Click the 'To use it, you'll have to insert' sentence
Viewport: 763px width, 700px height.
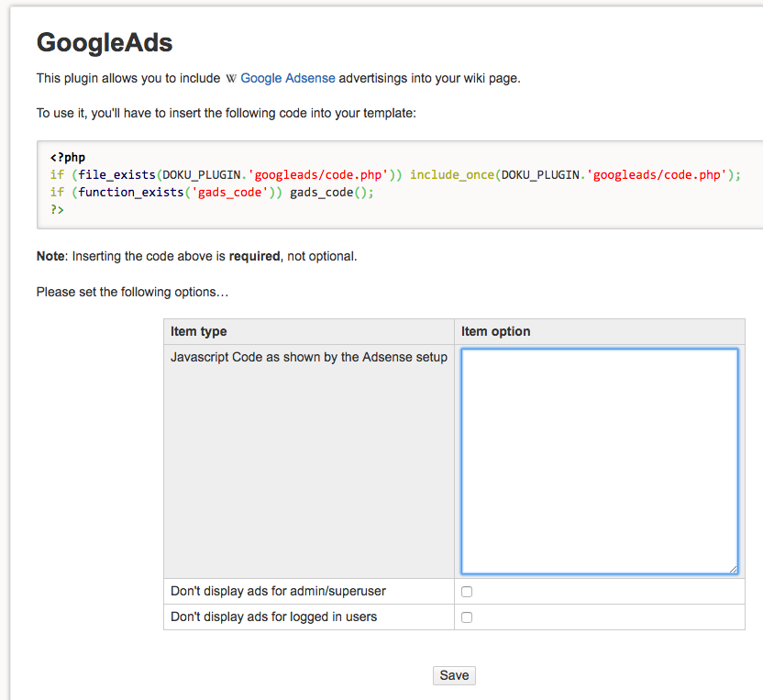pyautogui.click(x=227, y=113)
